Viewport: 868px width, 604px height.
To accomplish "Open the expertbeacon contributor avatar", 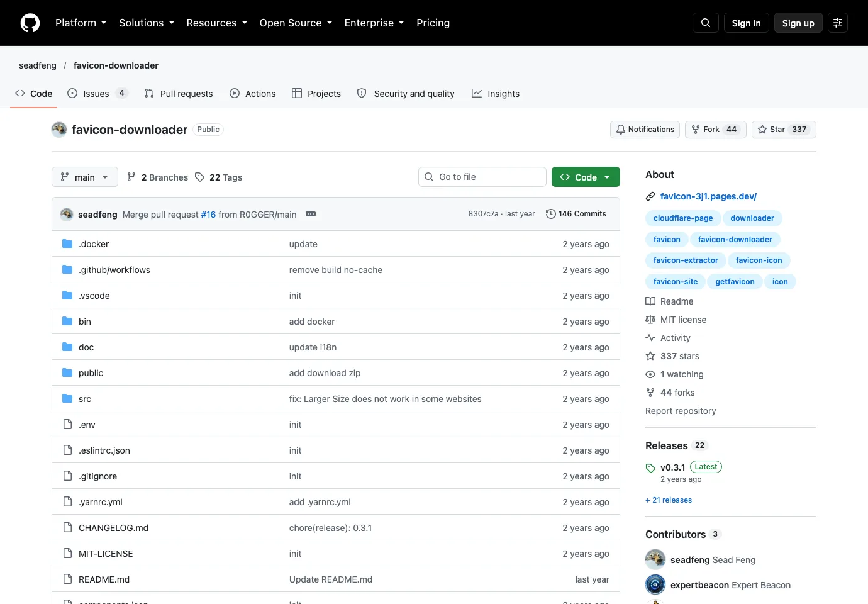I will coord(655,584).
